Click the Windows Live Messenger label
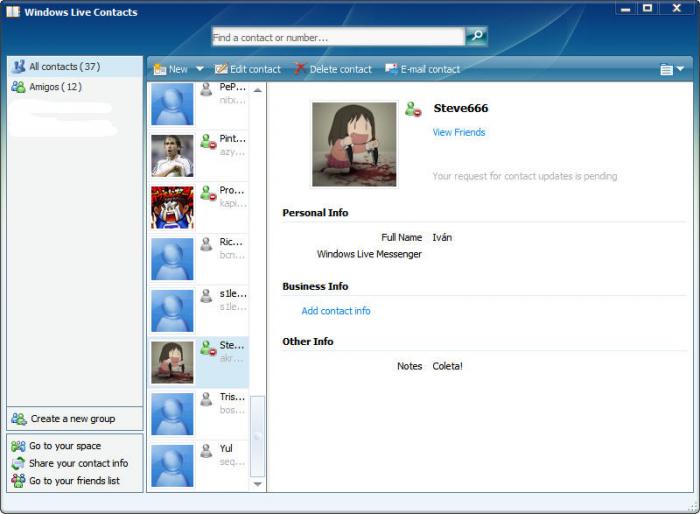This screenshot has height=514, width=700. pyautogui.click(x=369, y=254)
